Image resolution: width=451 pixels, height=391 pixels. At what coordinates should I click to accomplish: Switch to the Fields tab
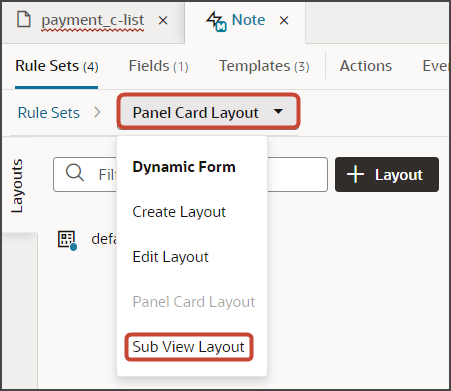[x=159, y=66]
